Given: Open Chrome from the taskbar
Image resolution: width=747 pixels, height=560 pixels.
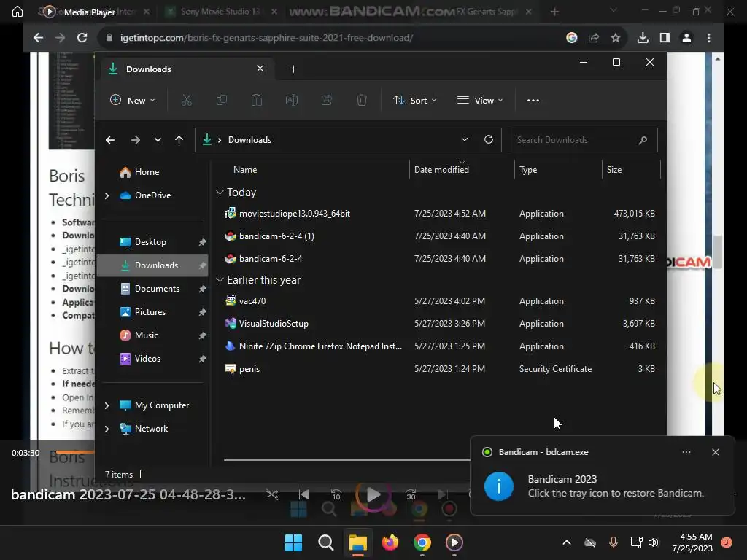Looking at the screenshot, I should click(x=422, y=542).
